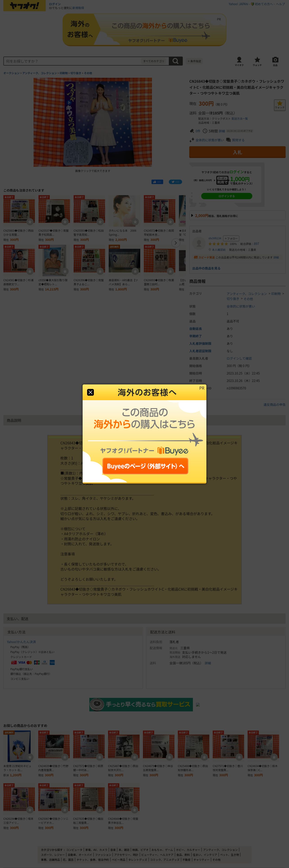Click the search magnifier icon
The image size is (289, 868).
coord(175,61)
